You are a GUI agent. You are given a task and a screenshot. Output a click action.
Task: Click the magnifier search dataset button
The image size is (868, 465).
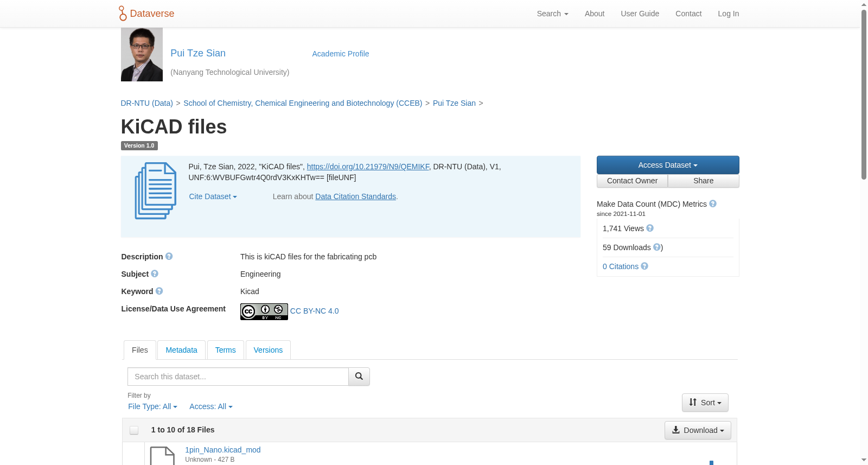click(x=359, y=377)
